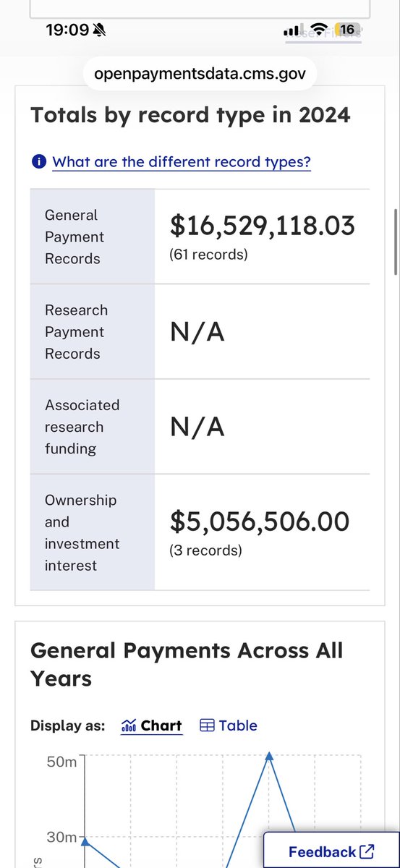Click the $16,529,118.03 General Payment total

coord(263,226)
